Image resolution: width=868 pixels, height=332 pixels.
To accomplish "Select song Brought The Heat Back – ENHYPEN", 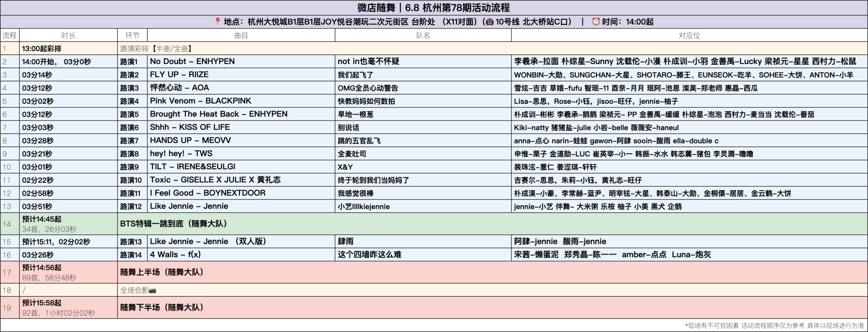I will point(241,114).
